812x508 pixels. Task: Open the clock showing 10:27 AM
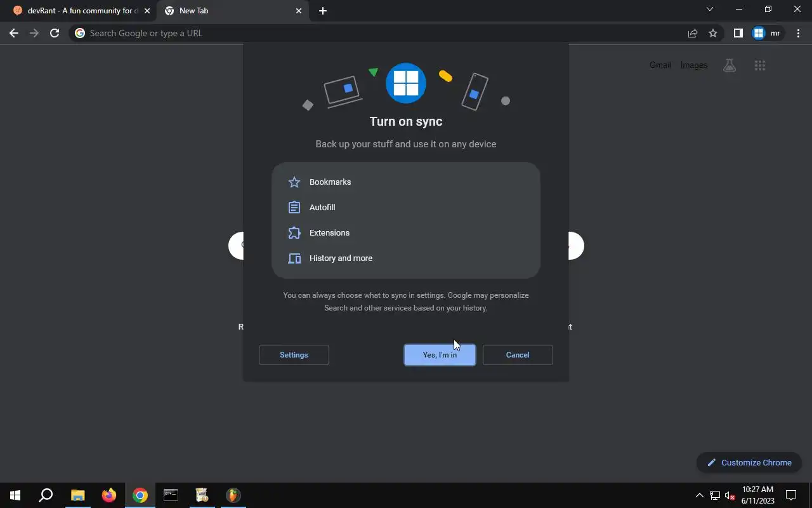pos(757,495)
